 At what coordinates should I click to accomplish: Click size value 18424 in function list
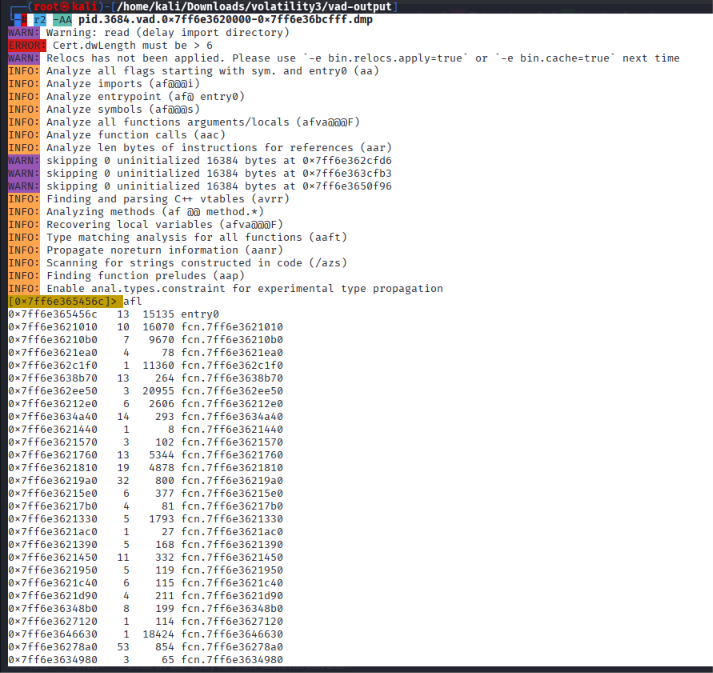tap(158, 634)
